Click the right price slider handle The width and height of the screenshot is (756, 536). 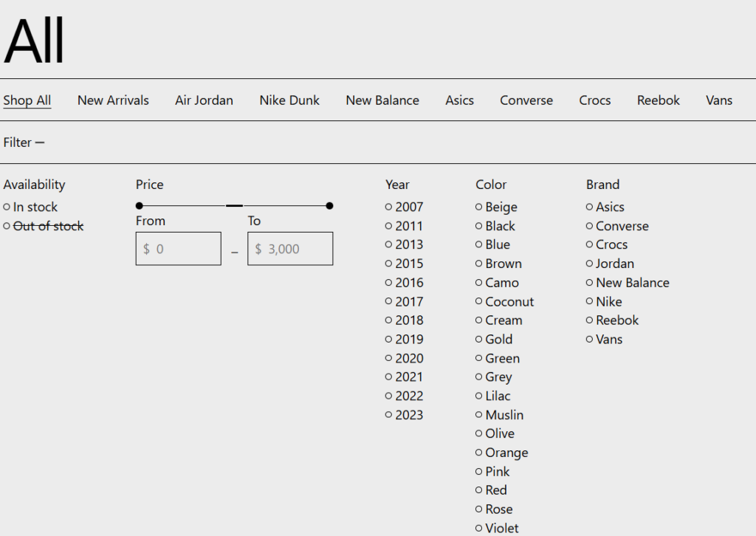[x=329, y=206]
